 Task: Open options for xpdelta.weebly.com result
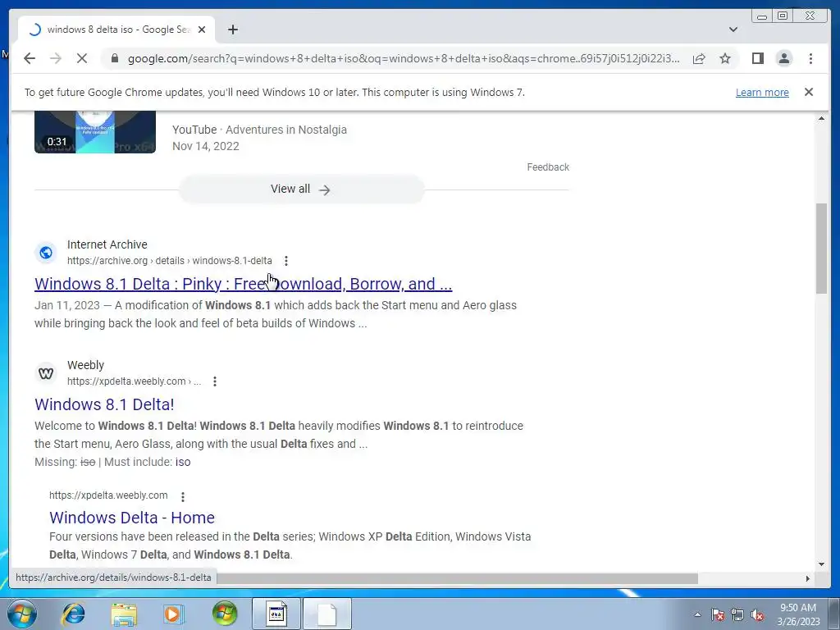(x=215, y=381)
